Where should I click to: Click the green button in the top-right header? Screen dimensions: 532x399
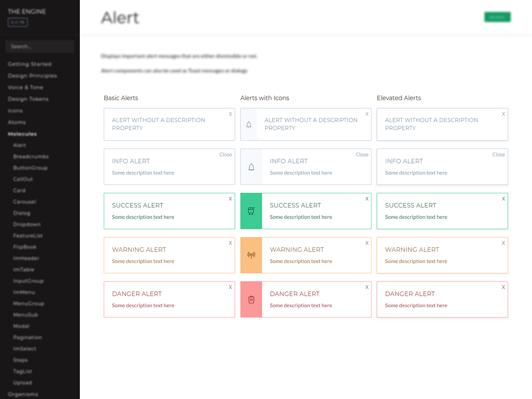click(497, 16)
